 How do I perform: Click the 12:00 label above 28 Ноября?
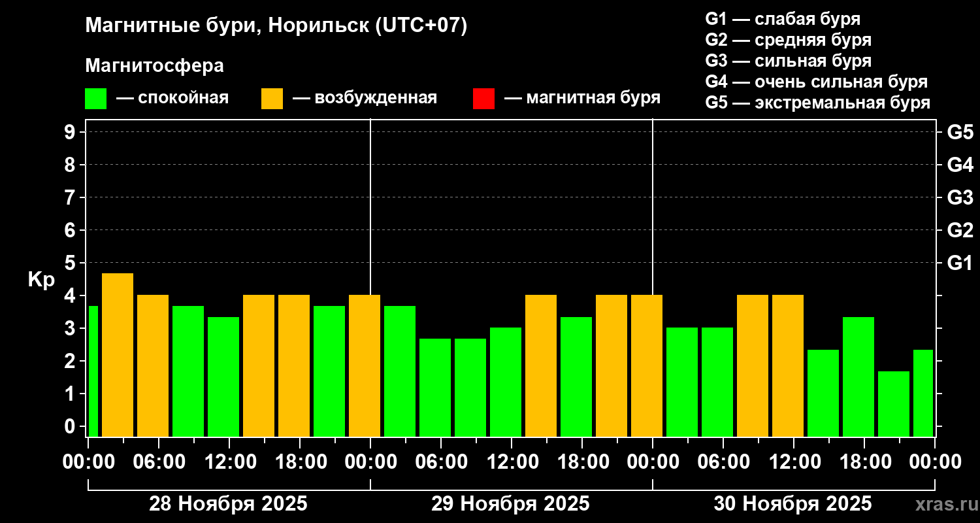(x=229, y=462)
